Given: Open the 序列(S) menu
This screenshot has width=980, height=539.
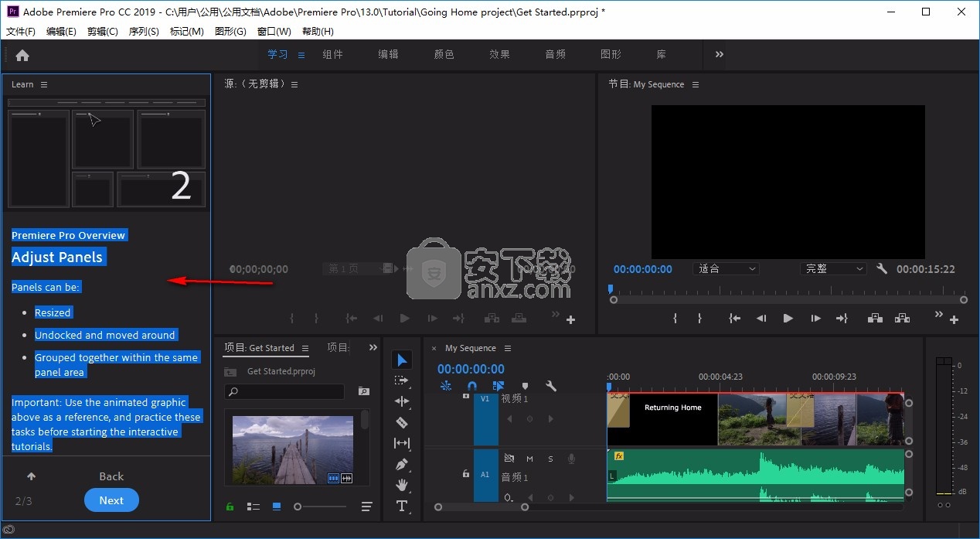Looking at the screenshot, I should coord(144,31).
